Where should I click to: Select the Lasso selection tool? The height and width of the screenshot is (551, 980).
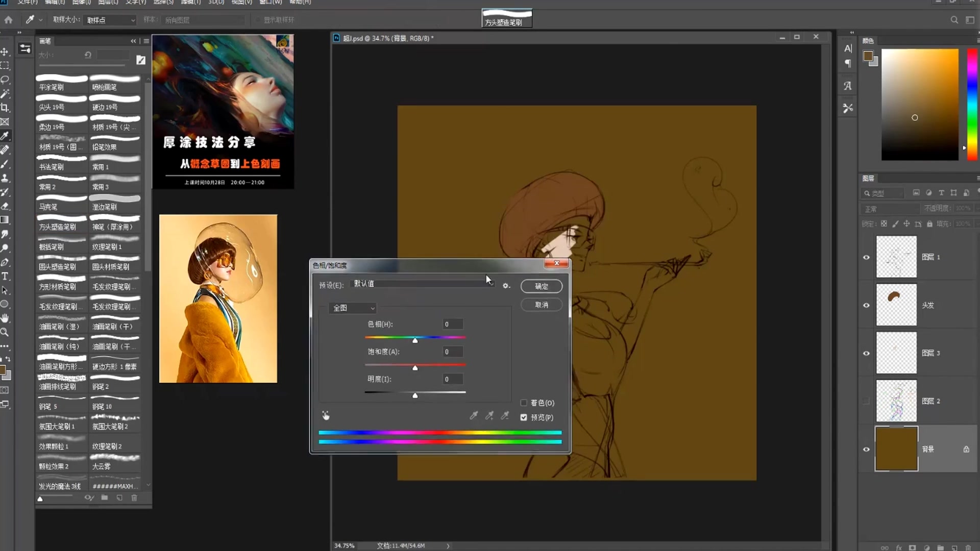[6, 80]
